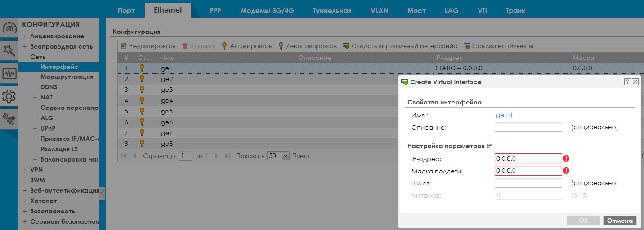Click Редактировать in the toolbar

pos(148,46)
